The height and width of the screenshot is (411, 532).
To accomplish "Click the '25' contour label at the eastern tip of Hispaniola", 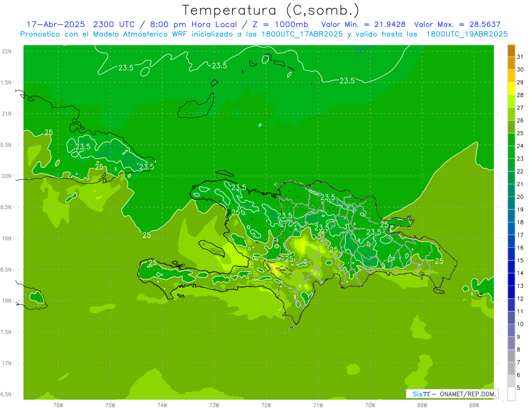I will [x=439, y=261].
